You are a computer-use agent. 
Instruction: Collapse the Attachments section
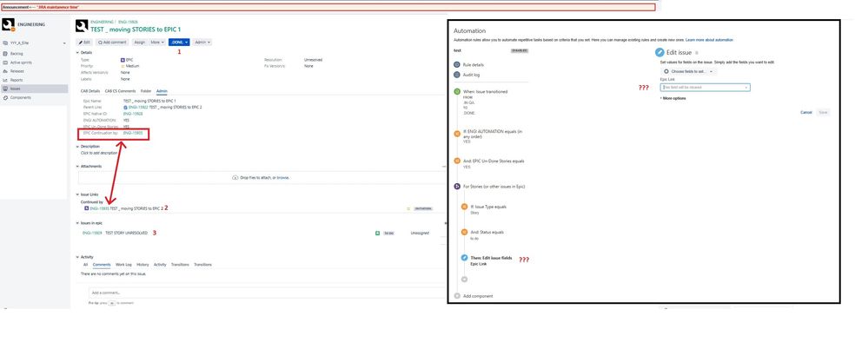pos(77,166)
